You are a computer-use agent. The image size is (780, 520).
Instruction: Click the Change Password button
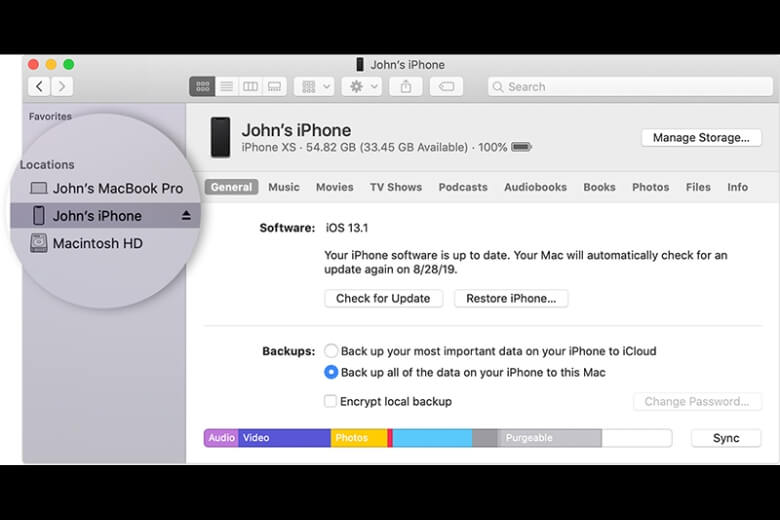697,402
